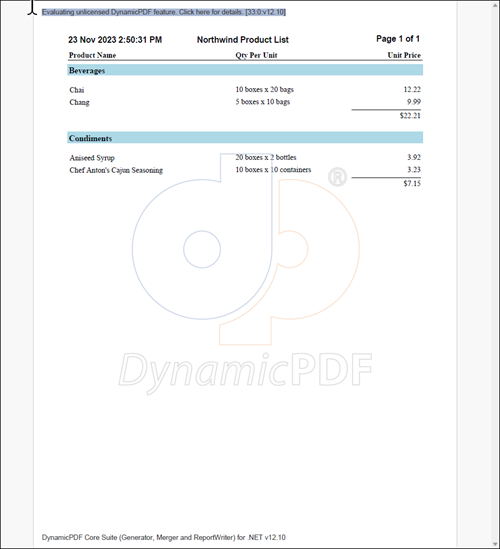
Task: Click the '20 boxes x 2 bottles' quantity
Action: tap(266, 158)
